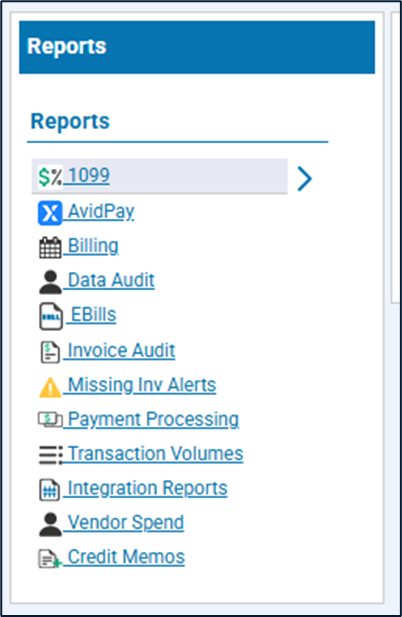Open the Billing report link
This screenshot has height=617, width=402.
coord(93,246)
